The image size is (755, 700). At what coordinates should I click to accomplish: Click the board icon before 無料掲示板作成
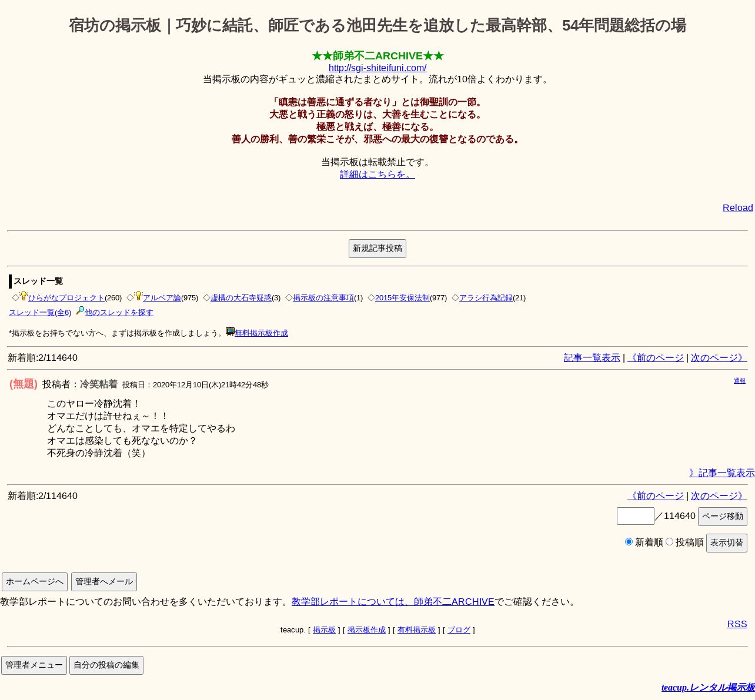[230, 331]
